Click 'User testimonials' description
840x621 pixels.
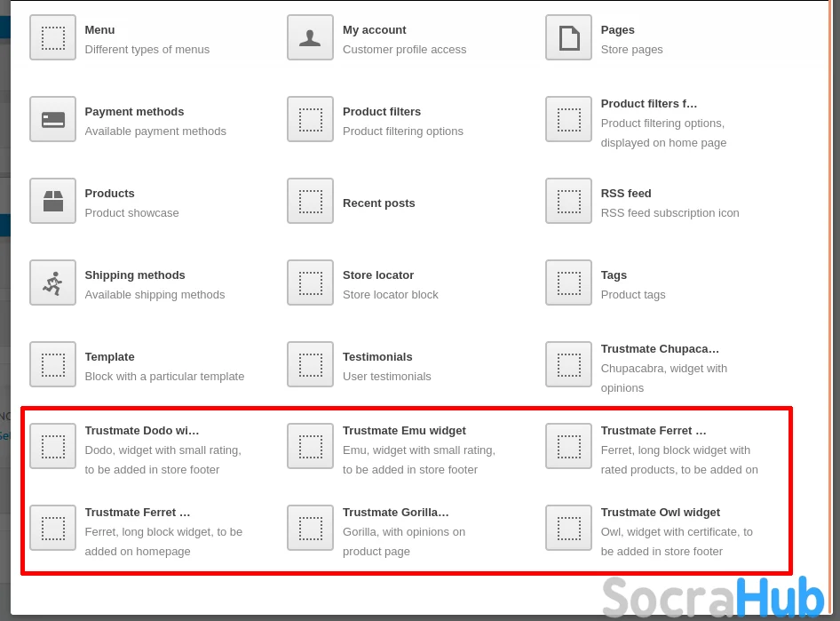[387, 376]
